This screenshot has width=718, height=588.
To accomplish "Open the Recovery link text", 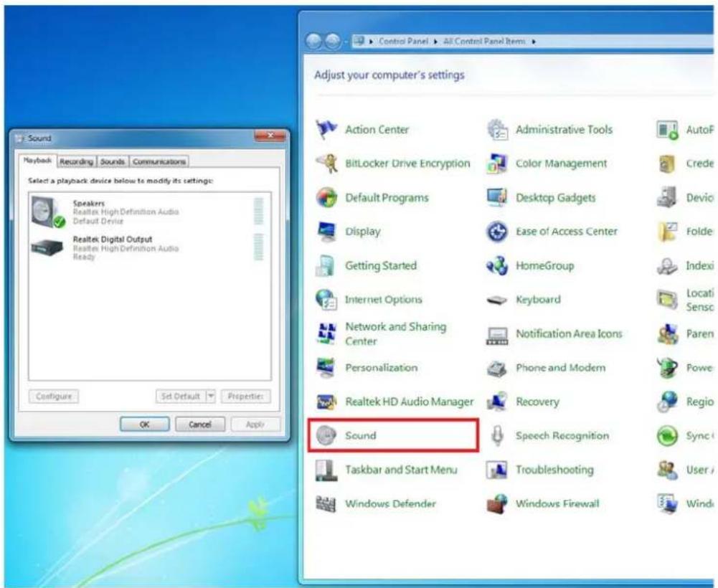I will 537,402.
